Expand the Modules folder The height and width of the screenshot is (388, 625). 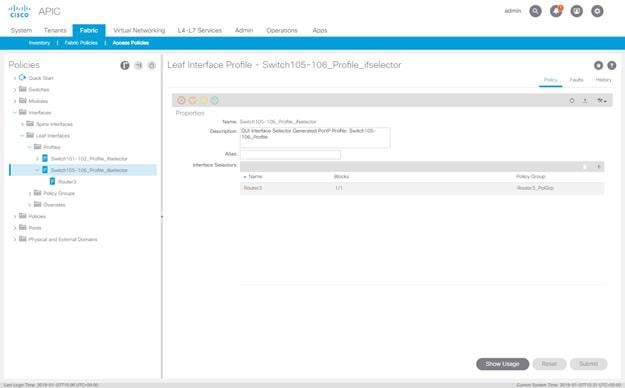pyautogui.click(x=15, y=101)
